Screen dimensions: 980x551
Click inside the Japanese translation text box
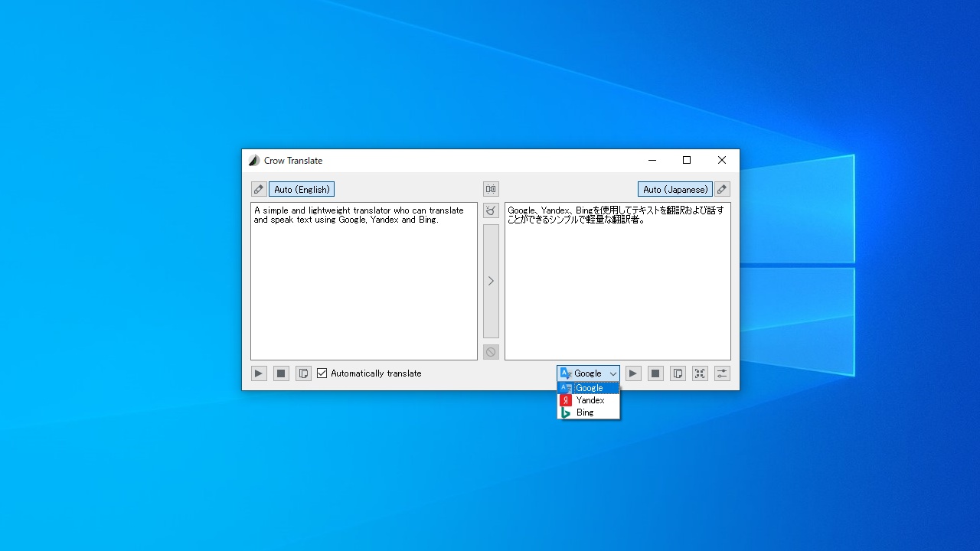[x=618, y=281]
